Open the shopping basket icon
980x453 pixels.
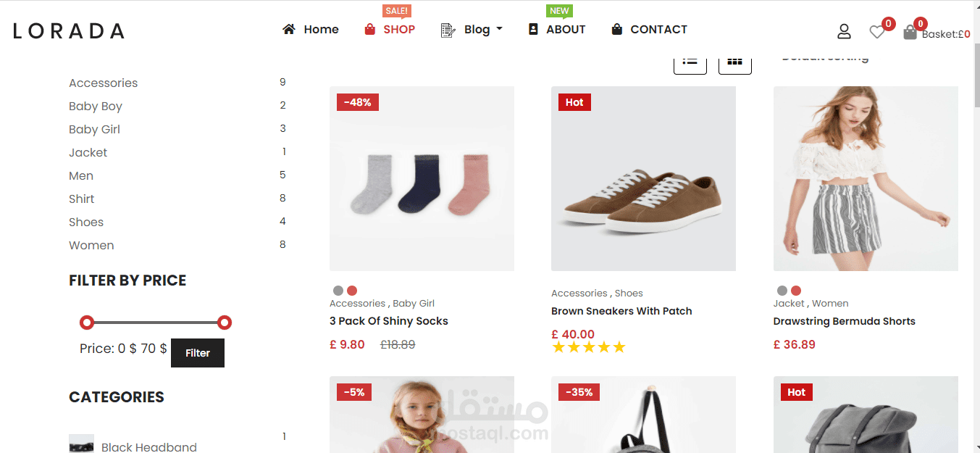(x=910, y=32)
